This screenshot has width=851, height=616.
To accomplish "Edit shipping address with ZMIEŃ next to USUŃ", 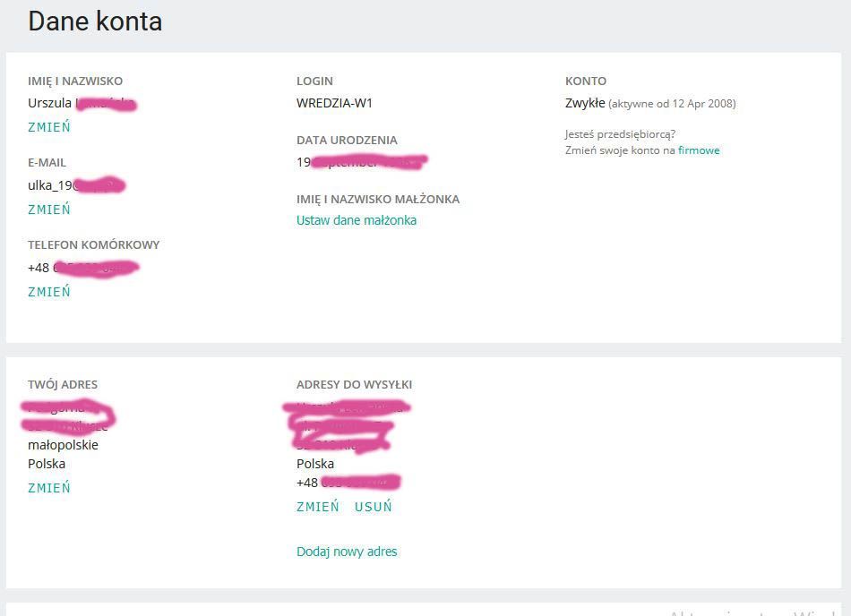I will click(318, 507).
